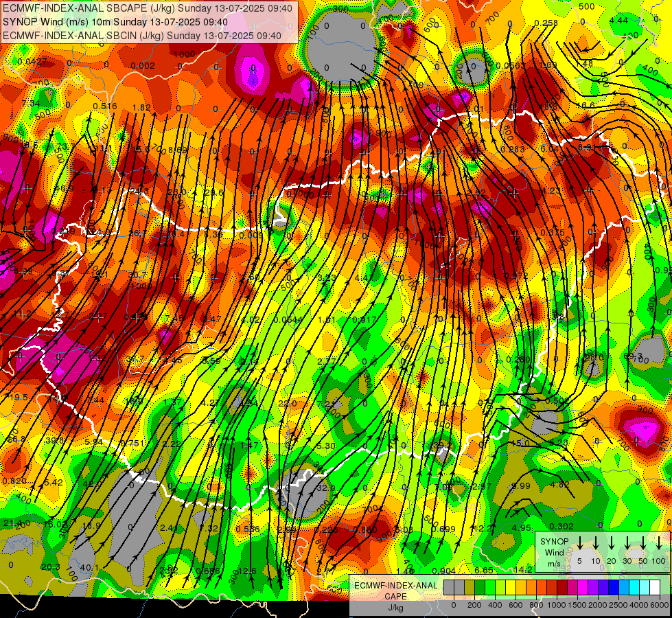672x618 pixels.
Task: Click the '32.0' value on the map
Action: pyautogui.click(x=326, y=488)
